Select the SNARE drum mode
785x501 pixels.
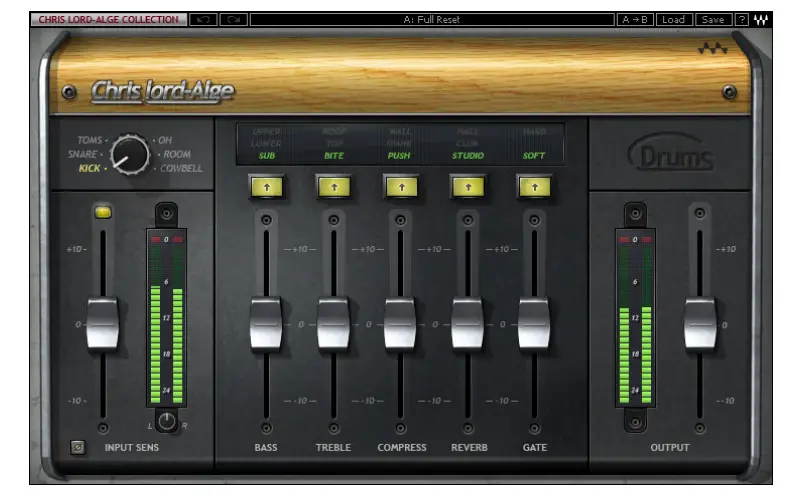click(82, 154)
